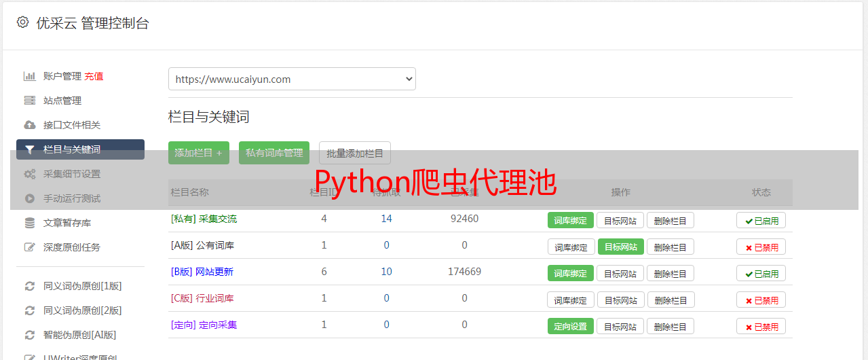Click the 92460 collected count cell
Image resolution: width=868 pixels, height=360 pixels.
[464, 219]
